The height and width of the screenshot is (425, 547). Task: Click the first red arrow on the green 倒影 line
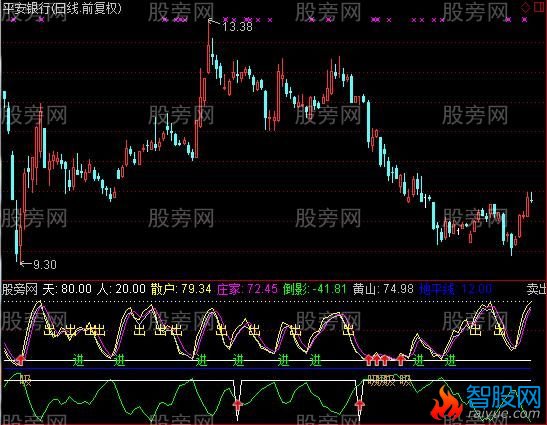238,405
